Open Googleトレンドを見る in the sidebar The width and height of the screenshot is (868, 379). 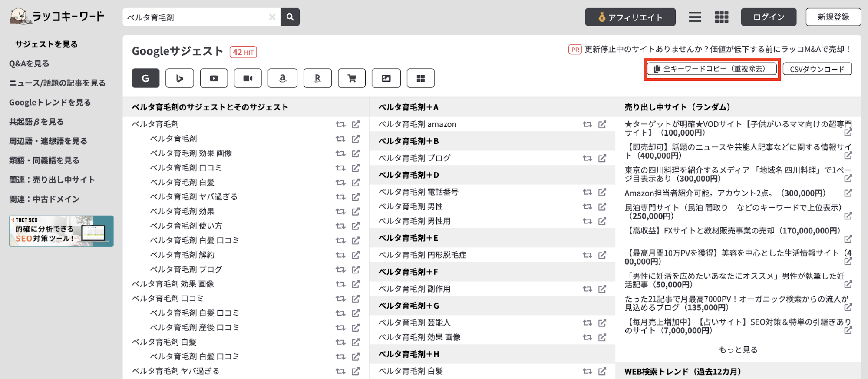(50, 103)
